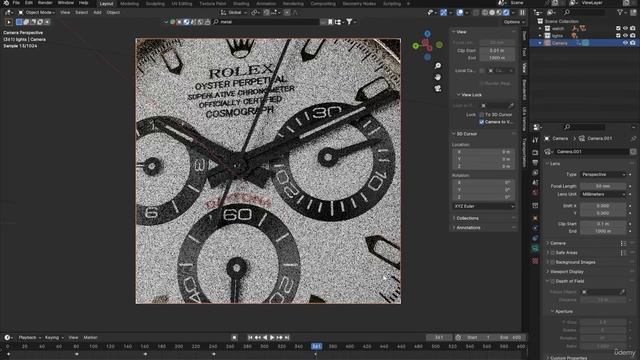640x360 pixels.
Task: Open the Options dropdown in viewport
Action: (x=513, y=22)
